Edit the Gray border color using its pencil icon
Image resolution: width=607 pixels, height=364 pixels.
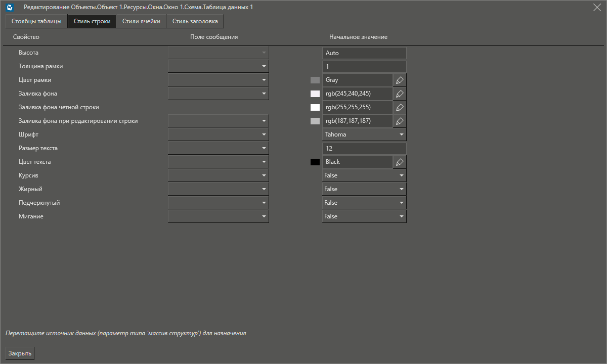[400, 79]
